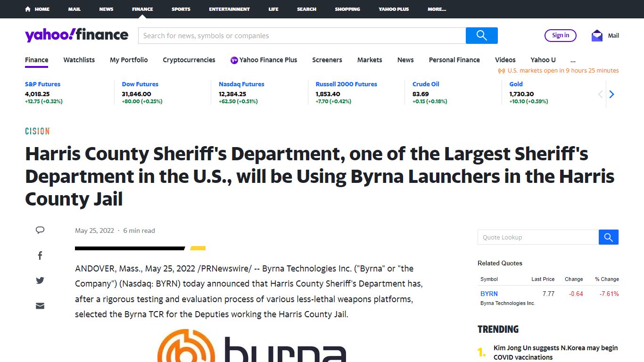Focus the Quote Lookup field
644x362 pixels.
pos(538,237)
